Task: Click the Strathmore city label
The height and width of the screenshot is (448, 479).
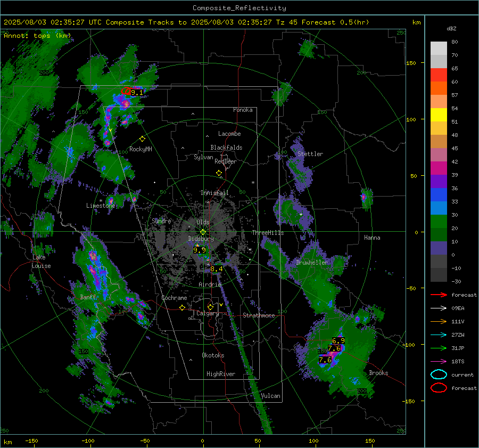Action: pyautogui.click(x=259, y=315)
